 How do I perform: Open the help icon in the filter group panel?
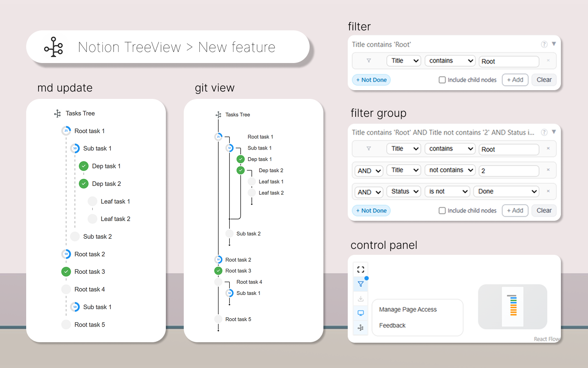click(x=544, y=132)
